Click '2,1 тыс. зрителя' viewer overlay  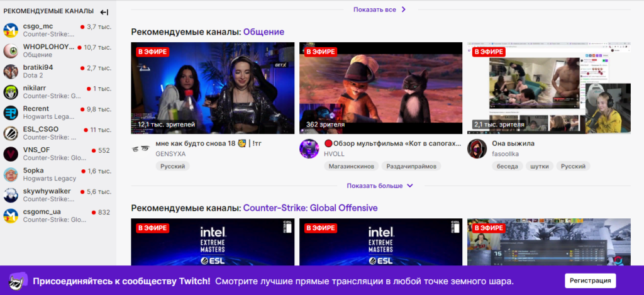[499, 124]
